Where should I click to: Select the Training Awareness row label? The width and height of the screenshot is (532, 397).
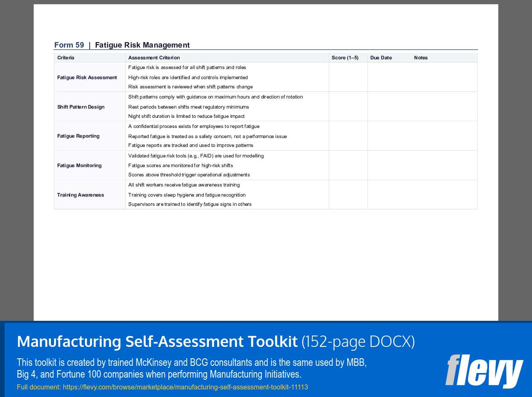[x=80, y=195]
